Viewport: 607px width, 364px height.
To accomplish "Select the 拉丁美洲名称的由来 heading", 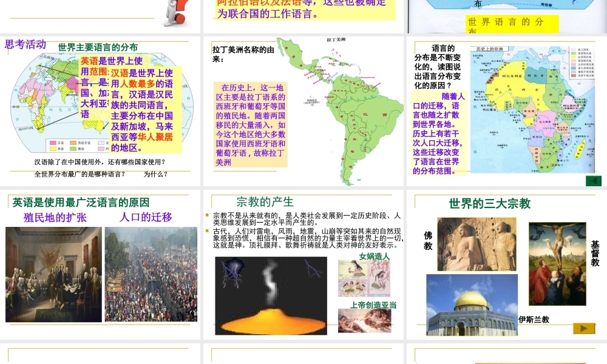I will (x=243, y=54).
